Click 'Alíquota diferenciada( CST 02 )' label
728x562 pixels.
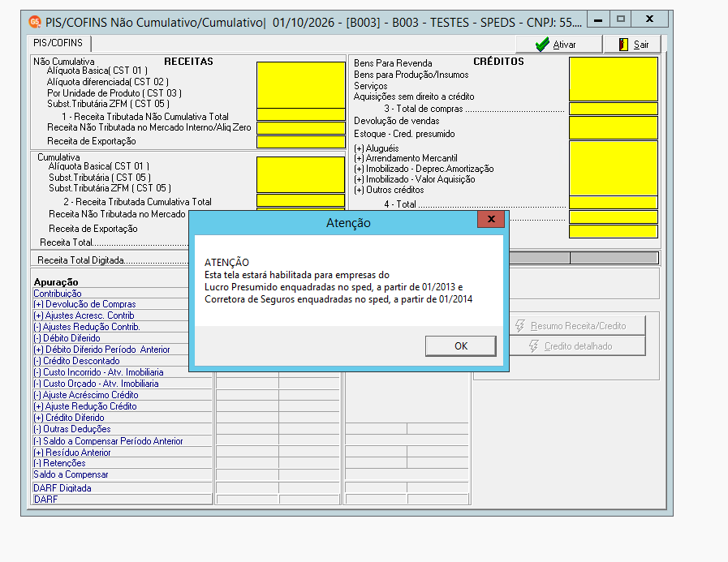pos(108,82)
